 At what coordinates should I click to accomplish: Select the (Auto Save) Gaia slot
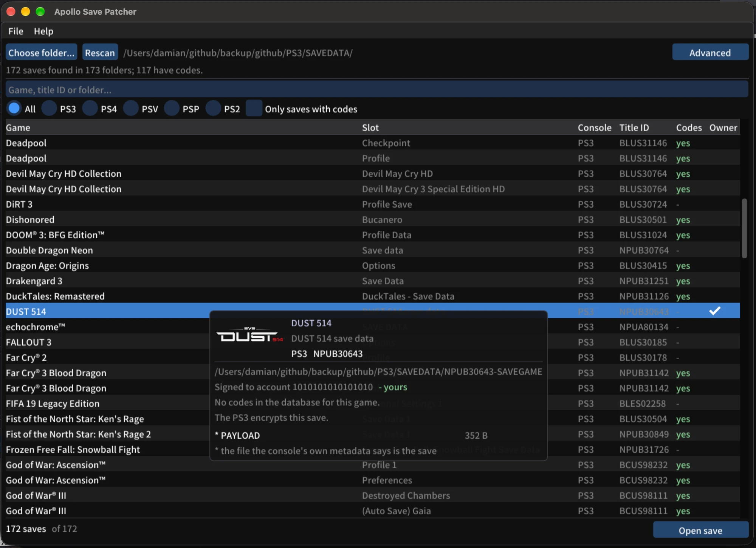(x=373, y=511)
